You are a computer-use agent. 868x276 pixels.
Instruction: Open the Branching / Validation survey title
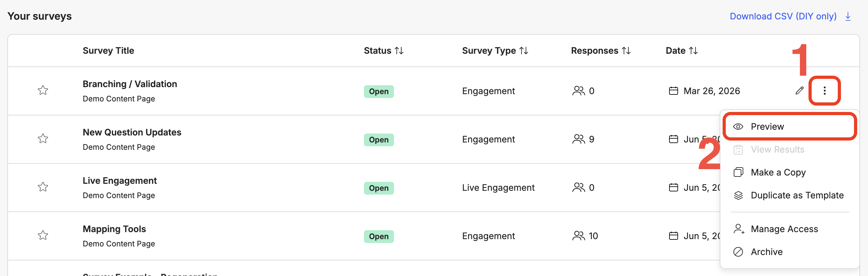coord(130,84)
